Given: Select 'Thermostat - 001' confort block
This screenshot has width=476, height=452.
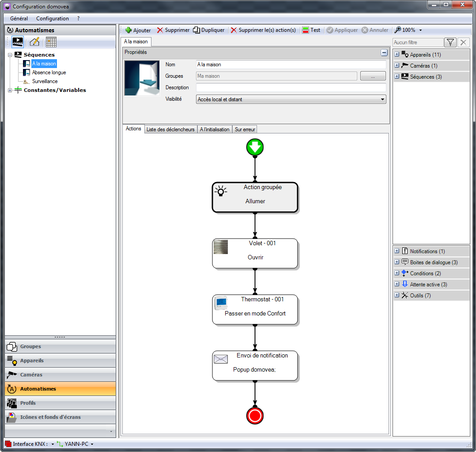Looking at the screenshot, I should 255,310.
